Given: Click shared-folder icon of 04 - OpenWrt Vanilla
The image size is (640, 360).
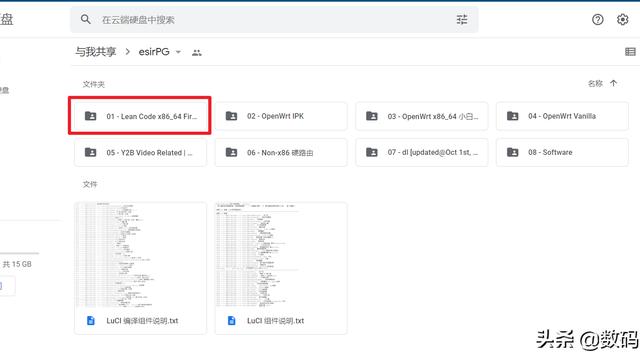Looking at the screenshot, I should click(x=513, y=116).
